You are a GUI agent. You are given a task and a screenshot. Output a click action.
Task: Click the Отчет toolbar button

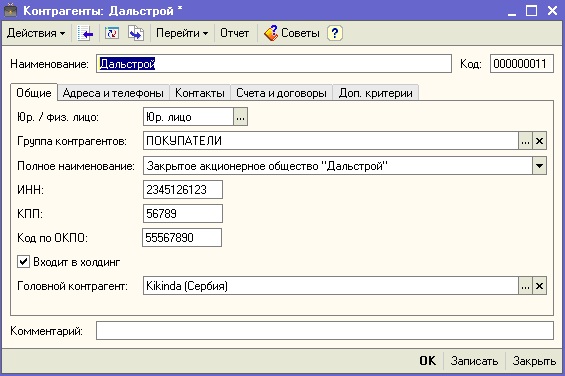point(235,33)
